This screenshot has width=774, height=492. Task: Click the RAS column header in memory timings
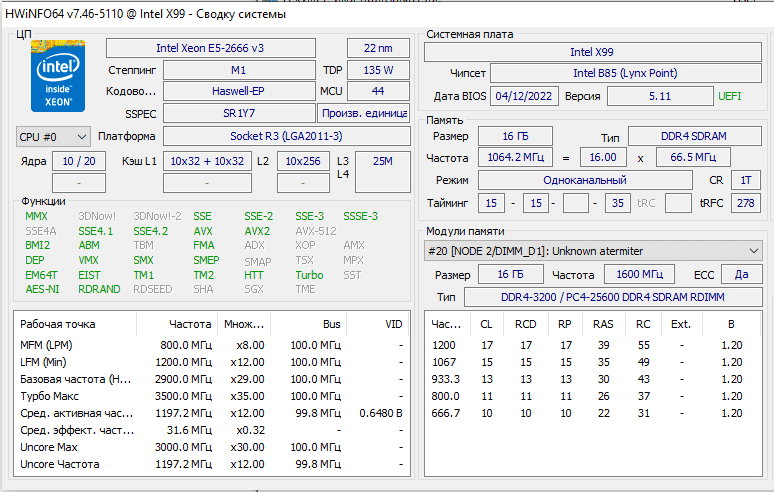pos(603,324)
